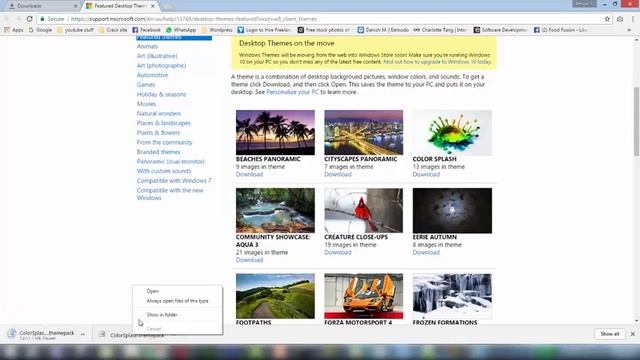Viewport: 640px width, 360px height.
Task: Open the Software Development bookmark
Action: 500,30
